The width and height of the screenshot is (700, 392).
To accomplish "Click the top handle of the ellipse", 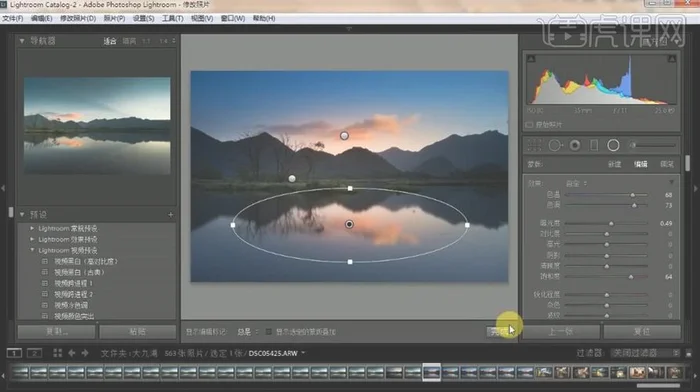I will 350,188.
